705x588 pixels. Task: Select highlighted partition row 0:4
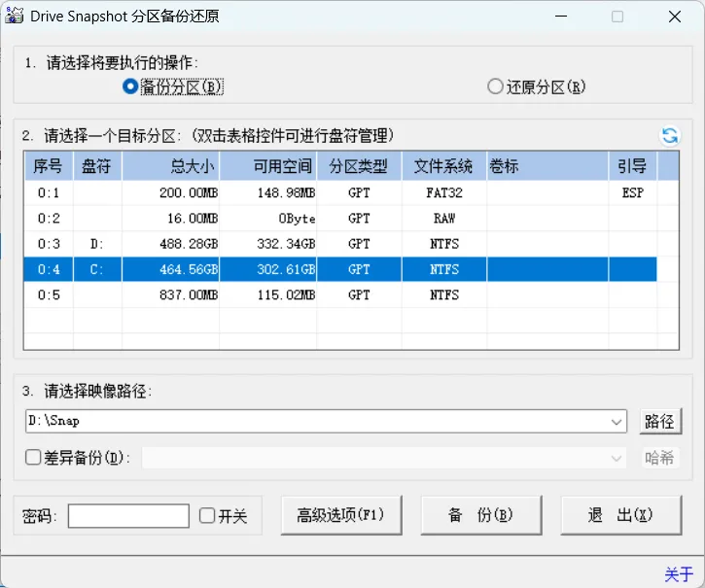coord(340,269)
